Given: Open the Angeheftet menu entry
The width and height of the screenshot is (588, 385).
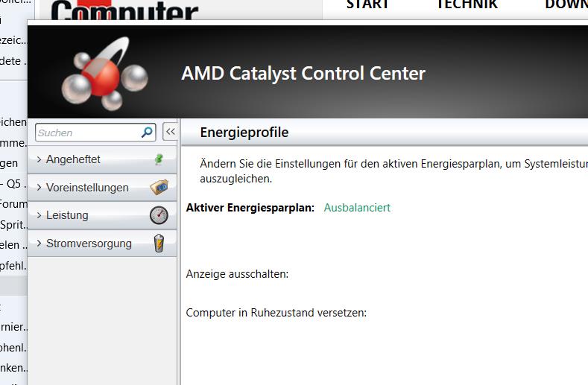Looking at the screenshot, I should click(102, 159).
